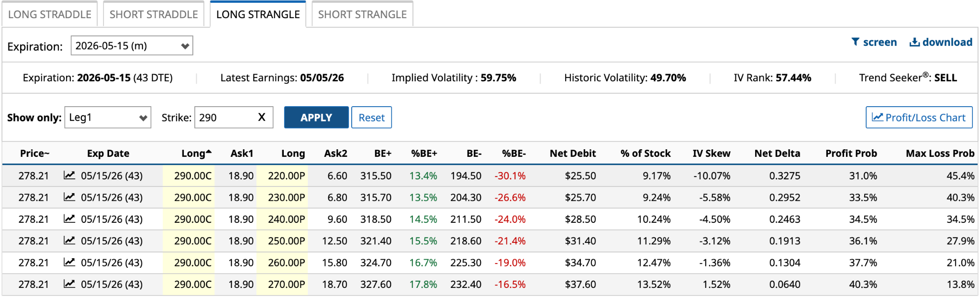
Task: Click the download icon
Action: [x=914, y=42]
